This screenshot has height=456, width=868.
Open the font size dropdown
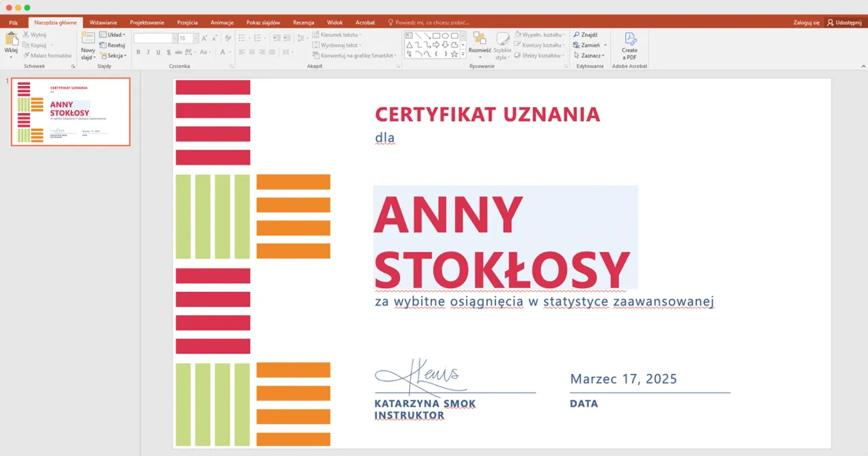click(x=195, y=38)
